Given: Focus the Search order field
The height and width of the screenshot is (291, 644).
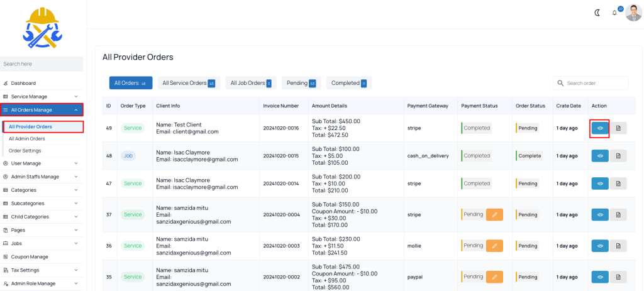Looking at the screenshot, I should pos(591,83).
